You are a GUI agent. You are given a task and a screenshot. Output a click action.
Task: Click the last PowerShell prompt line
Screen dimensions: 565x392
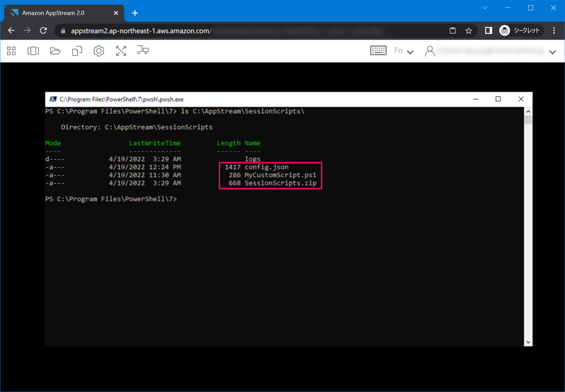pos(111,199)
